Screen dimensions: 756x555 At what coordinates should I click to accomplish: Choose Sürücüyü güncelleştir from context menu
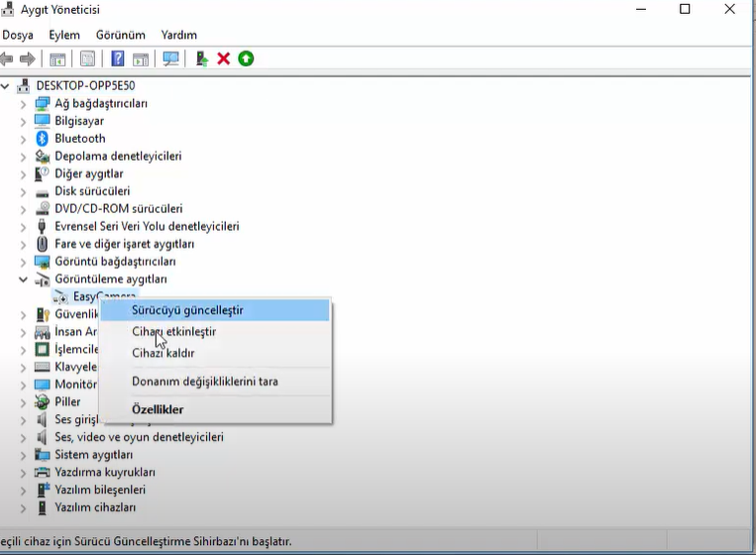coord(187,310)
